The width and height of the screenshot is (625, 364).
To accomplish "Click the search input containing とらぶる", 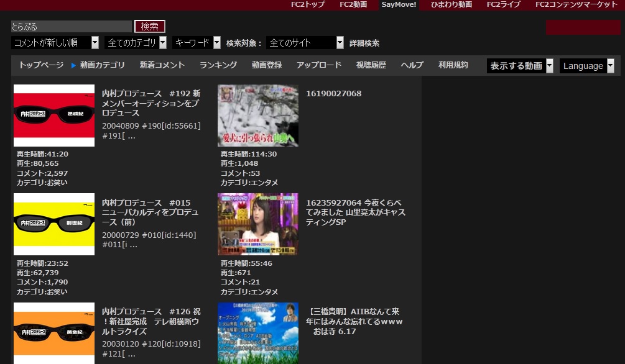I will (70, 26).
